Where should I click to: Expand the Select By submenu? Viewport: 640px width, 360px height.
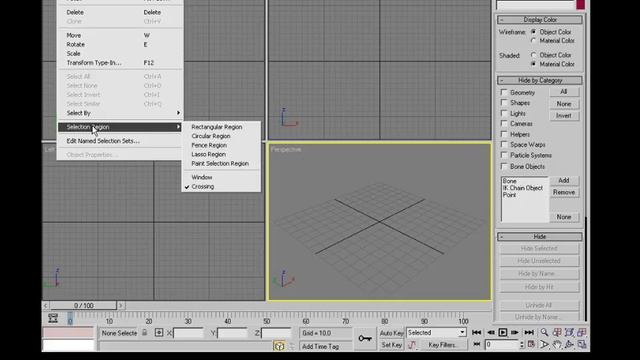(x=121, y=113)
